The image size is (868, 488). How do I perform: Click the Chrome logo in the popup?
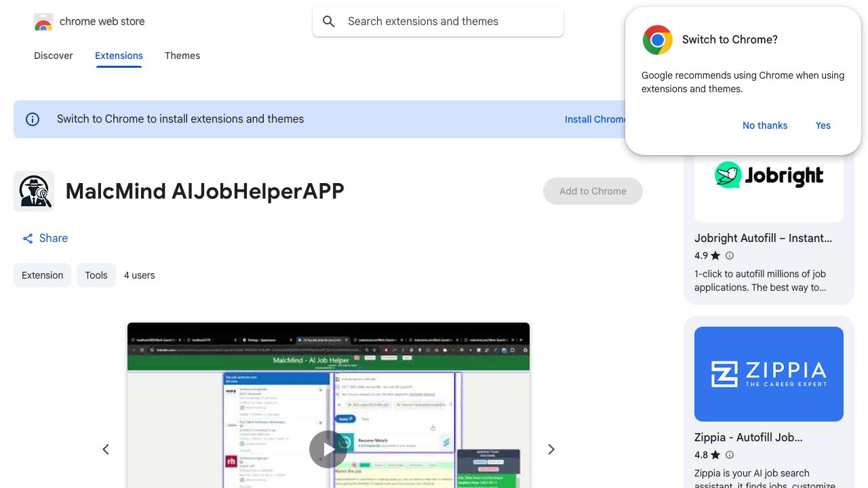658,40
